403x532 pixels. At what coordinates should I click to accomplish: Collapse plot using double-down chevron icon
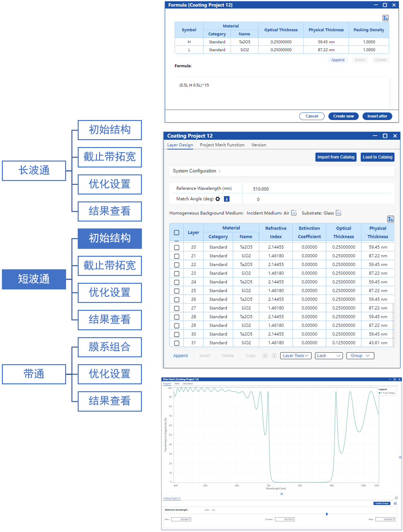[x=282, y=494]
